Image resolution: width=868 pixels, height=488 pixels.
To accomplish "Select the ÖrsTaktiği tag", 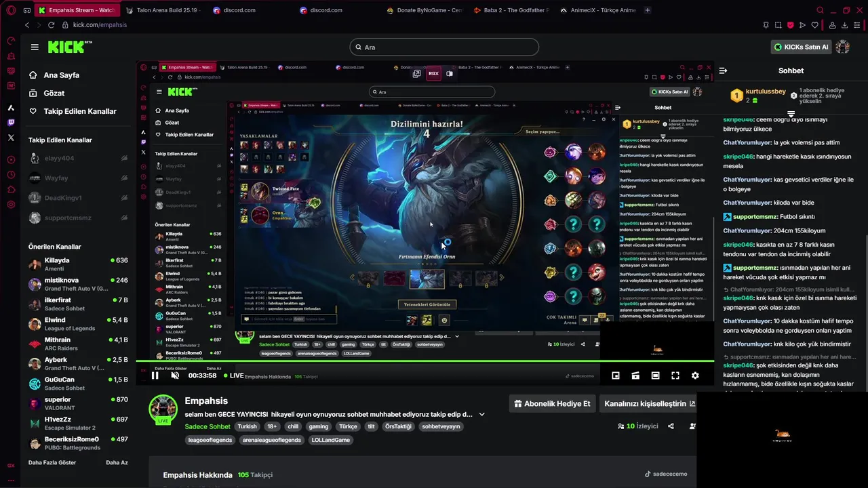I will click(x=398, y=426).
